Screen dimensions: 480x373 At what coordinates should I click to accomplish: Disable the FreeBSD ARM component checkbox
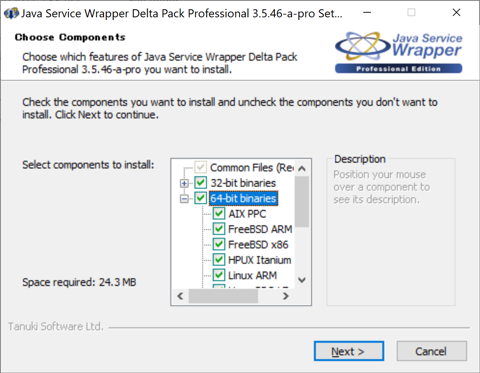(x=219, y=229)
